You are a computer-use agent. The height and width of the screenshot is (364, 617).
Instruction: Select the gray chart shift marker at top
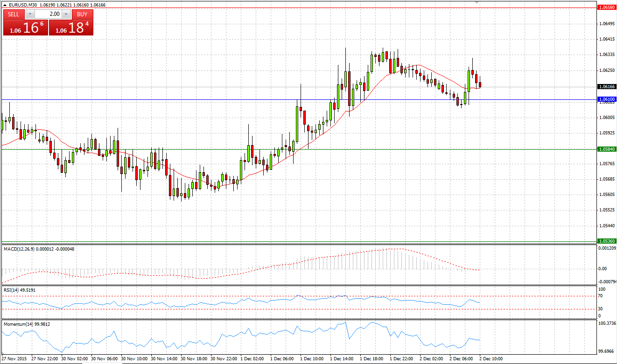coord(477,3)
